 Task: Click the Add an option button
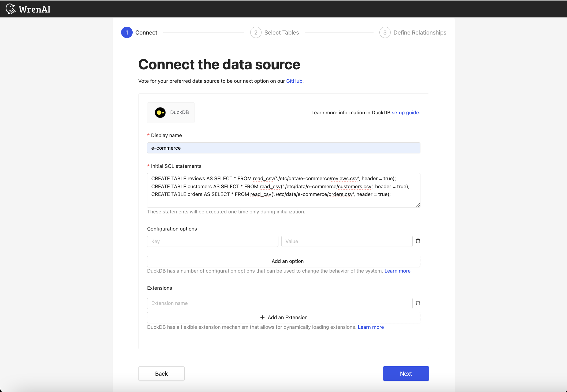(283, 261)
